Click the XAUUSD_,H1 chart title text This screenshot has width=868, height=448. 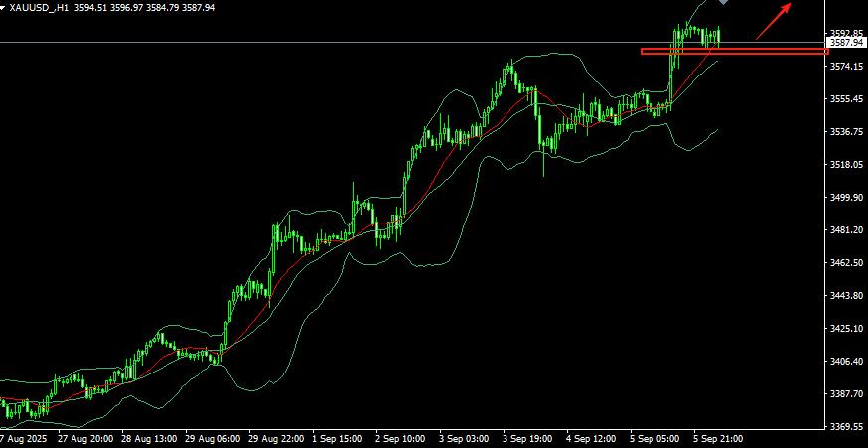39,7
